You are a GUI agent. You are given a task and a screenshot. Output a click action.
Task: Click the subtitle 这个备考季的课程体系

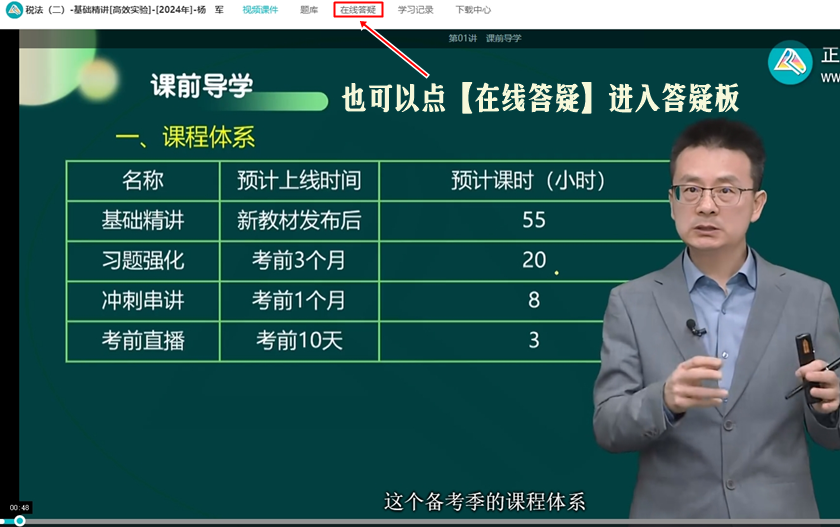coord(485,502)
